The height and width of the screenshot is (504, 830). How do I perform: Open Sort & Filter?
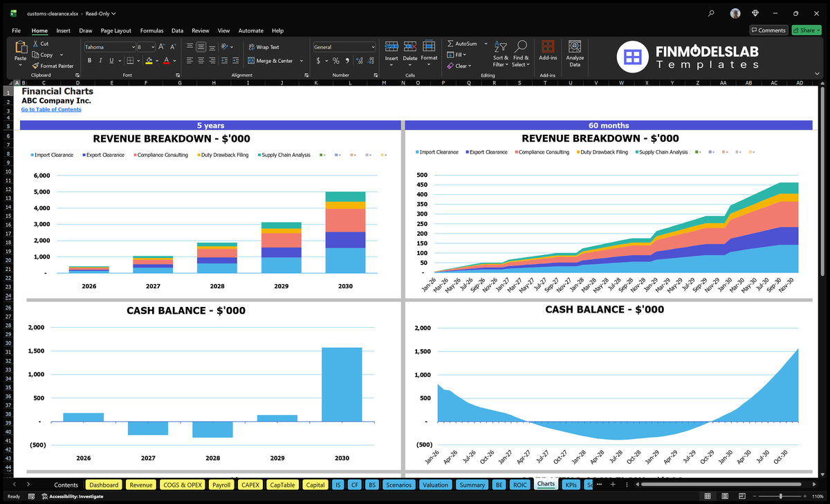(500, 53)
